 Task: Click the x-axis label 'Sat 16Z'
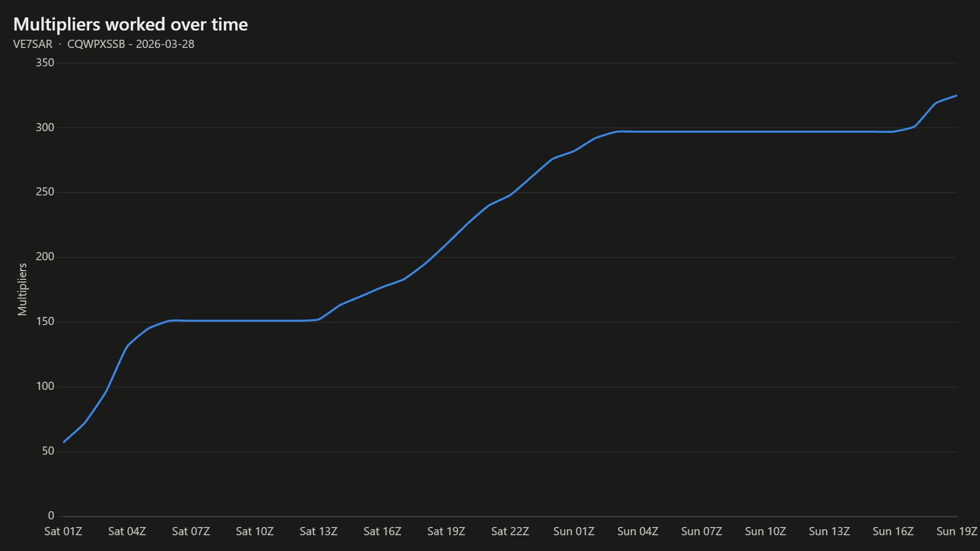pyautogui.click(x=382, y=531)
